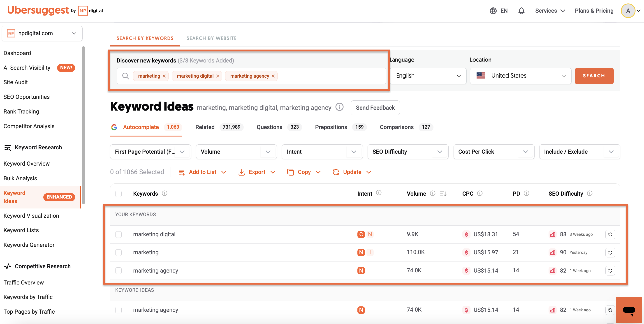Click the Google icon beside Autocomplete
The width and height of the screenshot is (644, 324).
click(x=114, y=127)
